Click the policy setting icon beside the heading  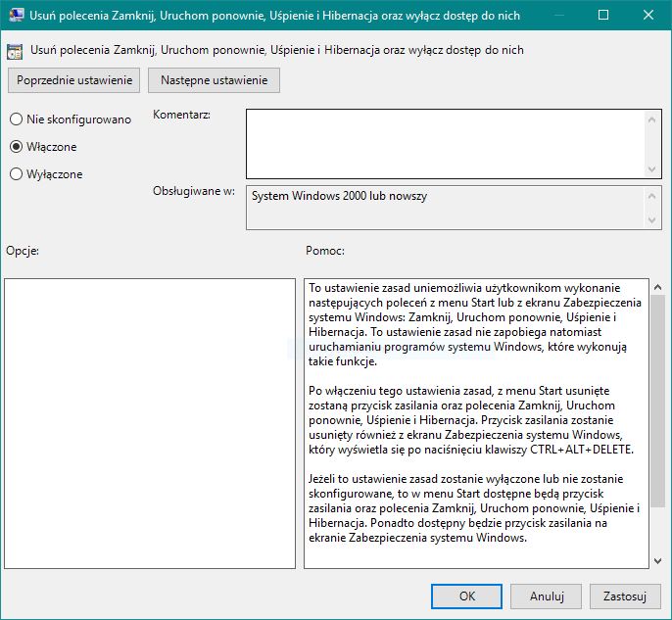point(15,52)
